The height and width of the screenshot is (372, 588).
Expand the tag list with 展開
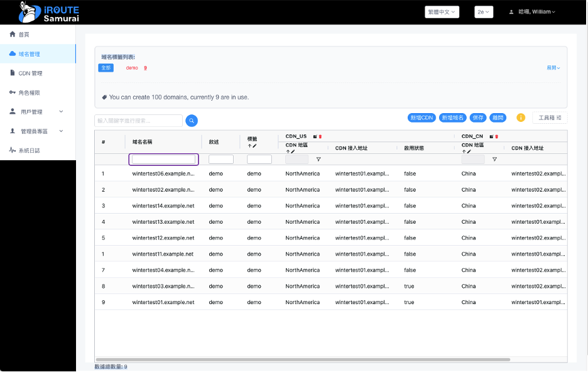553,68
